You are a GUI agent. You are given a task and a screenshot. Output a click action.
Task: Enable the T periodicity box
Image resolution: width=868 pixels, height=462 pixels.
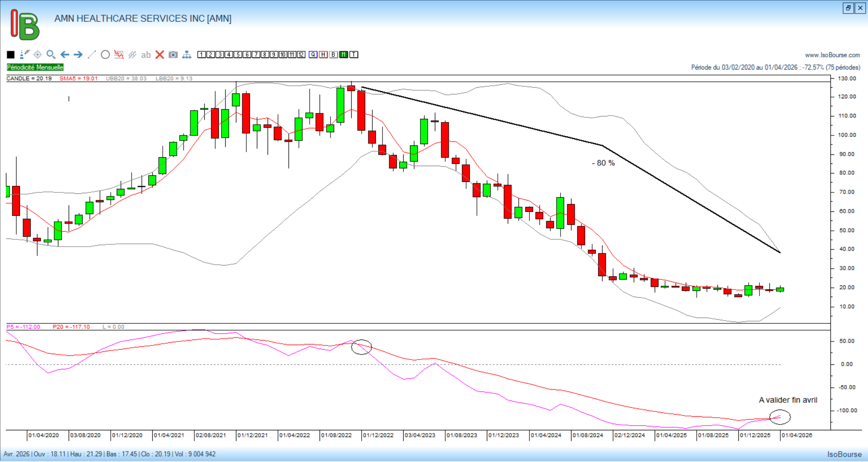coord(354,55)
